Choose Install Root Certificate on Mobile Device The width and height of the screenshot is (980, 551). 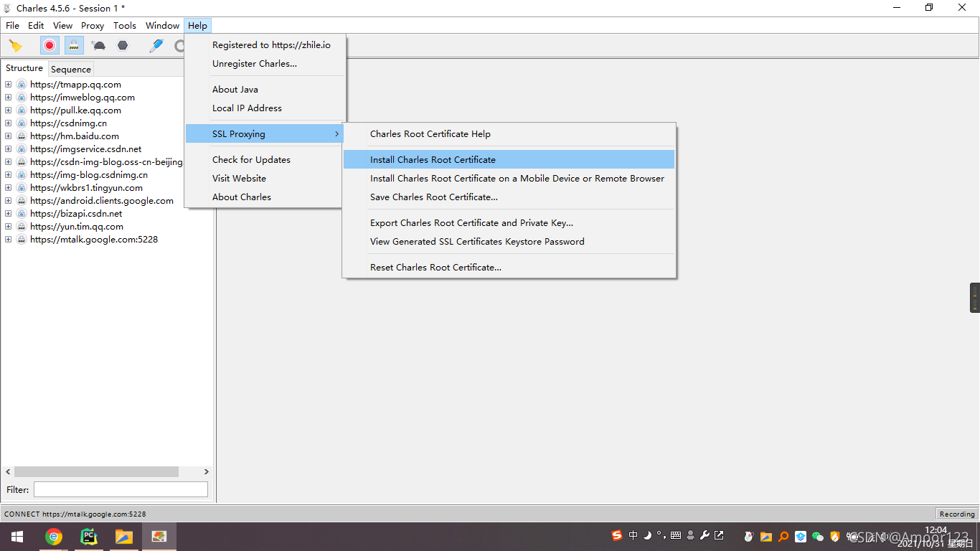point(509,179)
